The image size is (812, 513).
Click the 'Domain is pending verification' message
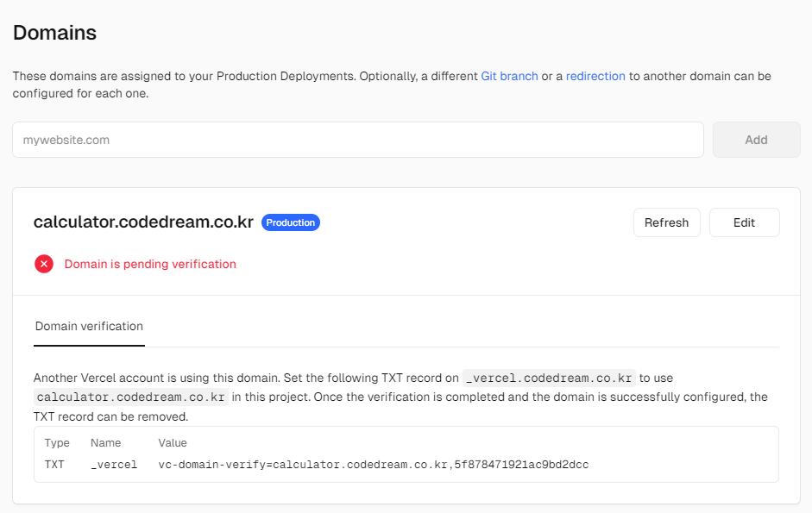[150, 264]
